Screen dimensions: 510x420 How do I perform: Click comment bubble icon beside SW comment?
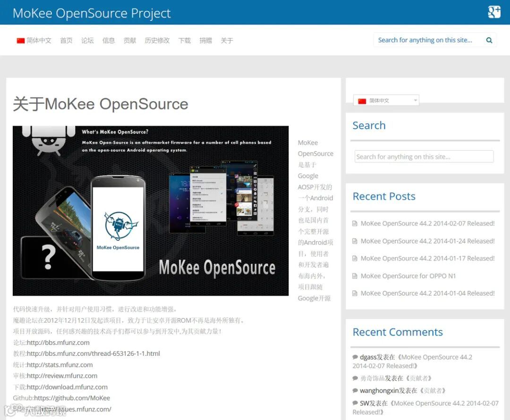pos(355,403)
